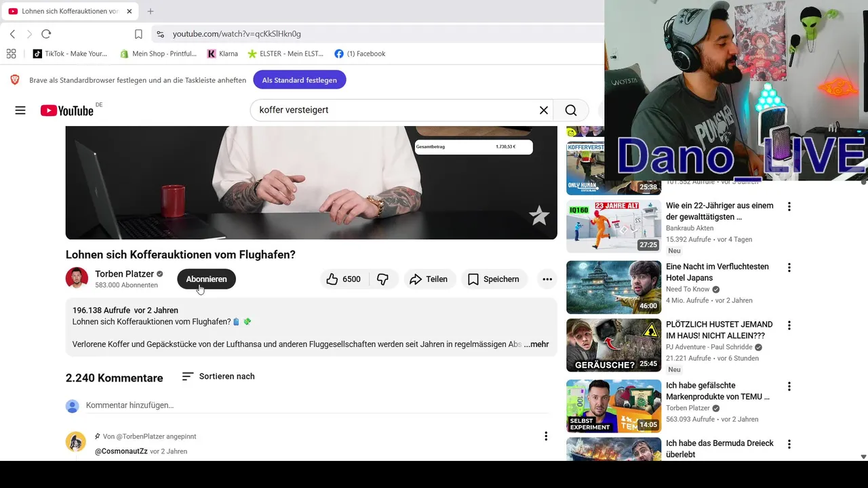This screenshot has height=488, width=868.
Task: Reload the page with refresh icon
Action: (x=46, y=34)
